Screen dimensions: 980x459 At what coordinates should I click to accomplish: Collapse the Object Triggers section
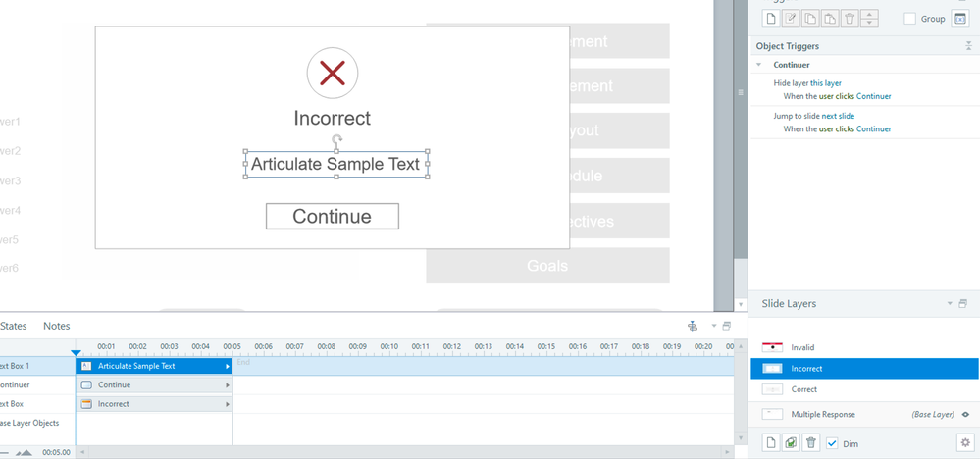969,46
